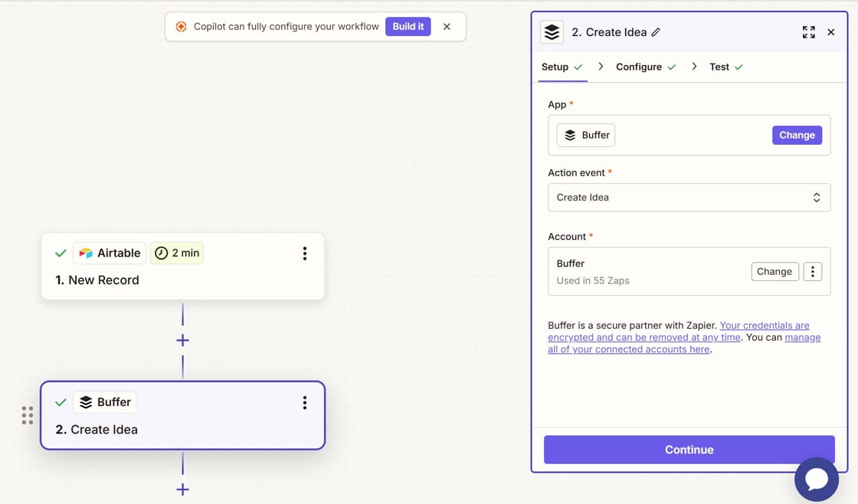This screenshot has width=858, height=504.
Task: Open the three-dot menu beside the Buffer account
Action: [x=813, y=271]
